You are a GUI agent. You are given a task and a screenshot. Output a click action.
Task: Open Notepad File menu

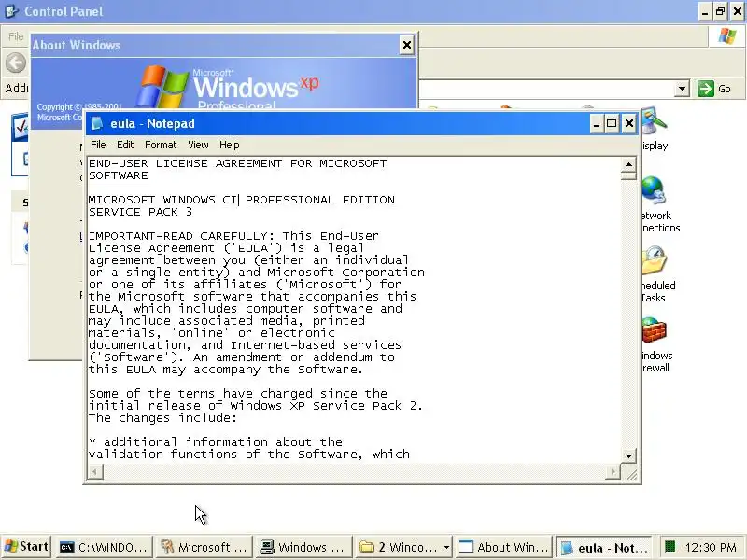98,145
